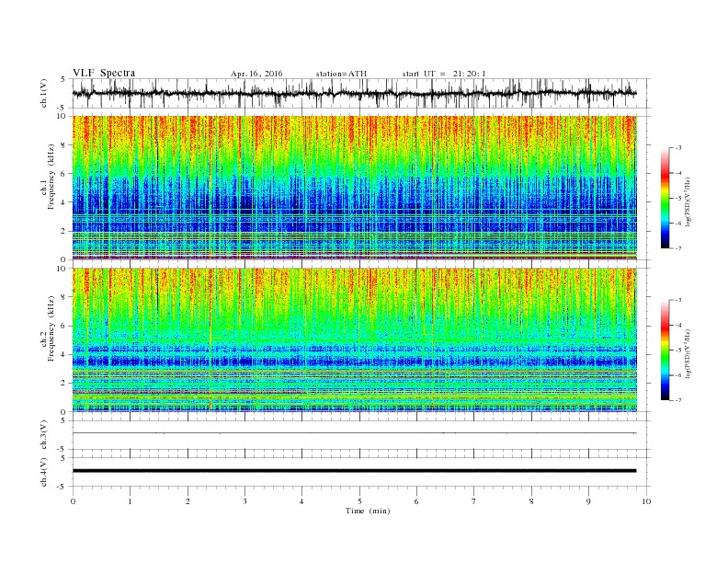Click the "ch.4(V)" axis label

point(44,472)
